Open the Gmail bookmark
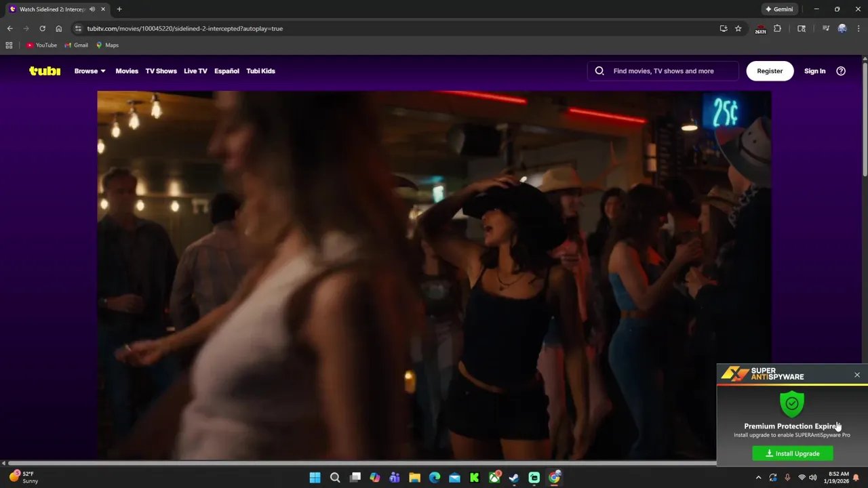 (77, 45)
